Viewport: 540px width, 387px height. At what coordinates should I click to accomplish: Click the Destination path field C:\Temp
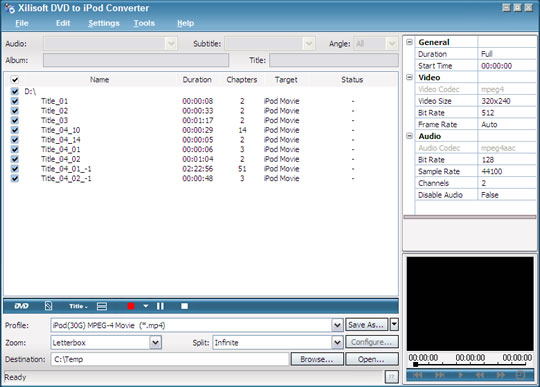169,359
